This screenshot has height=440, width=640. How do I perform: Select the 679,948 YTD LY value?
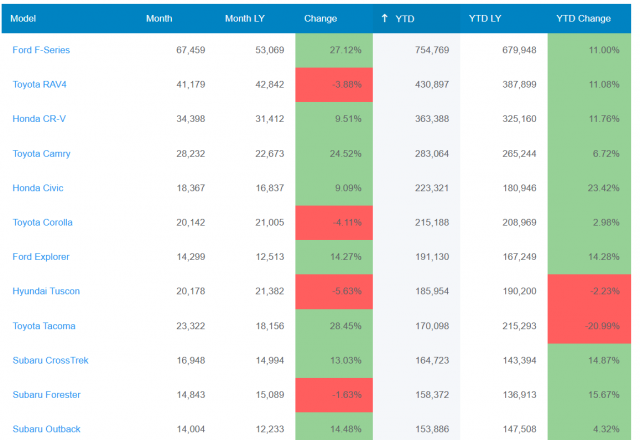519,50
